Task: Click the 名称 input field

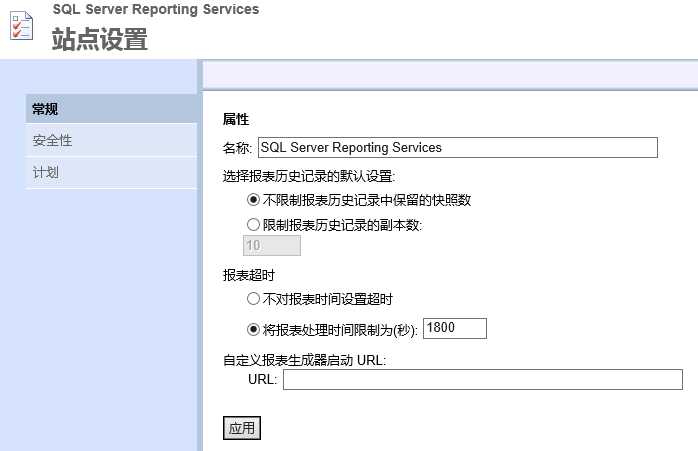Action: pos(458,147)
